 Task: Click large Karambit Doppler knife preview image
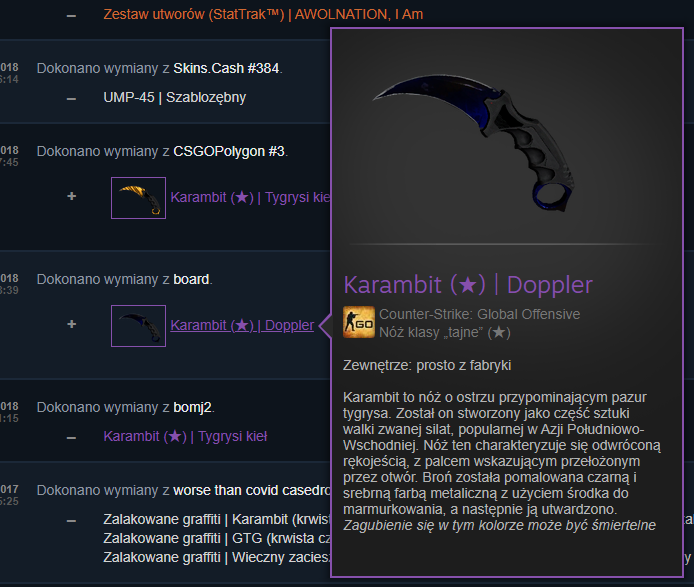pos(474,142)
